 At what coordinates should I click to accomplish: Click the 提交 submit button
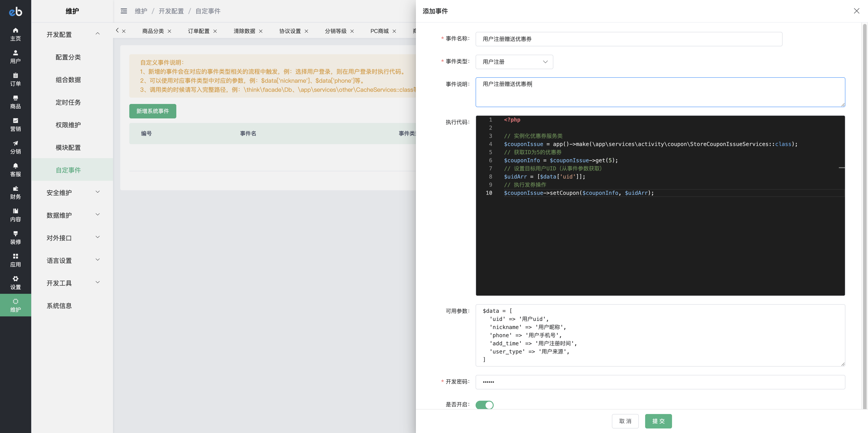658,421
